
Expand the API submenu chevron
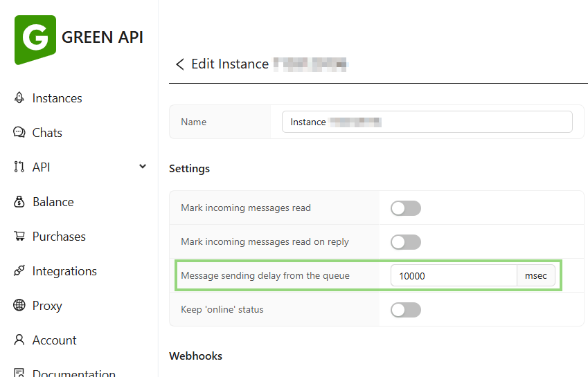(x=143, y=167)
